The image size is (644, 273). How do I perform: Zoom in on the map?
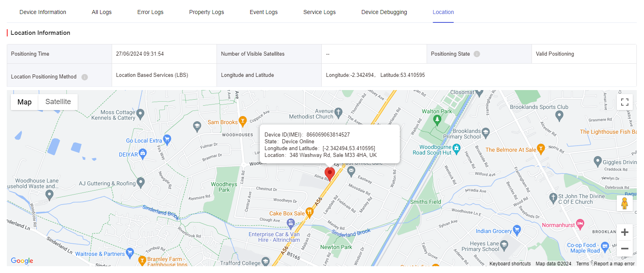[624, 232]
